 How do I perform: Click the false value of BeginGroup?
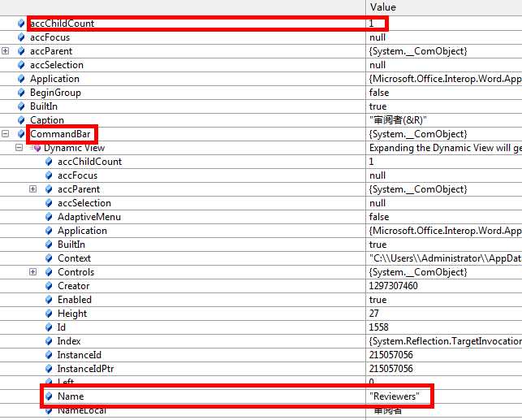(x=379, y=93)
